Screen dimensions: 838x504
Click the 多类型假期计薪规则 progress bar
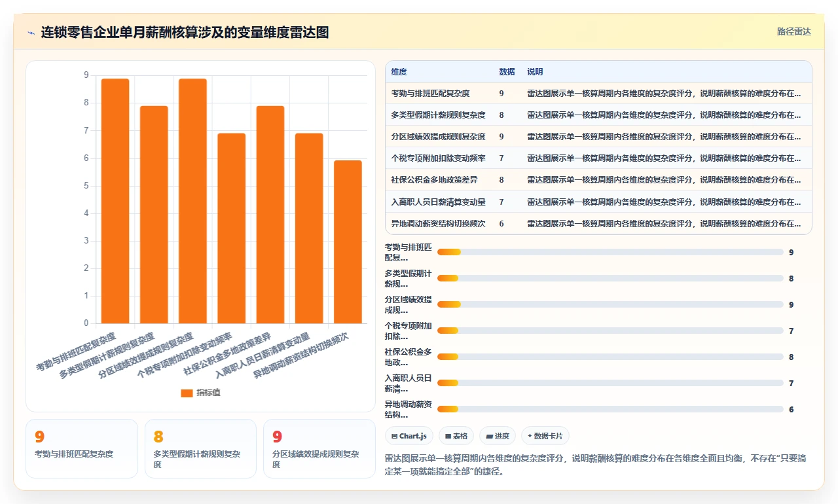(x=610, y=278)
